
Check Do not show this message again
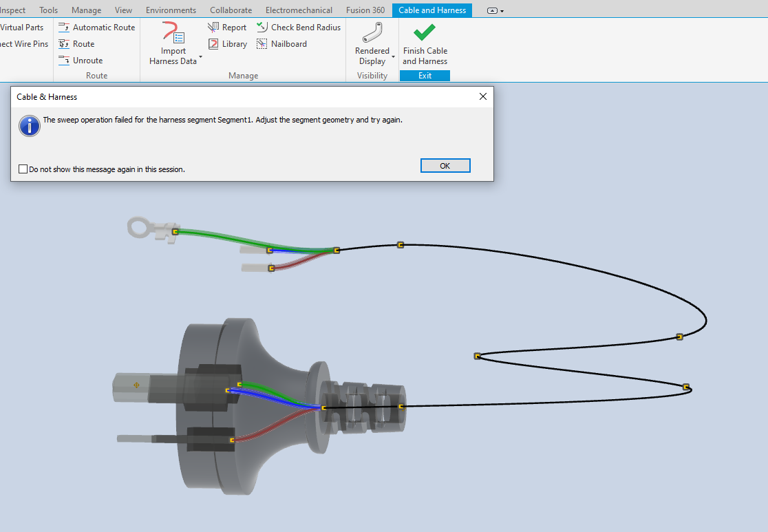pos(23,169)
